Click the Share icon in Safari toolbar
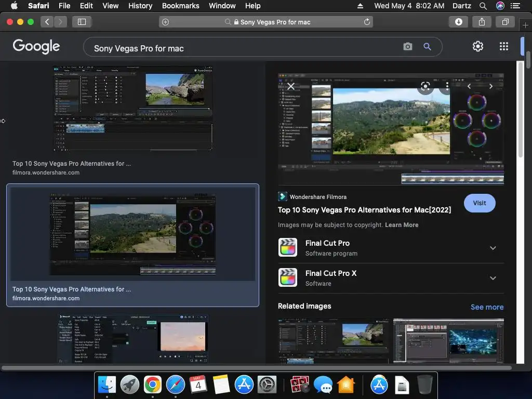 (482, 22)
